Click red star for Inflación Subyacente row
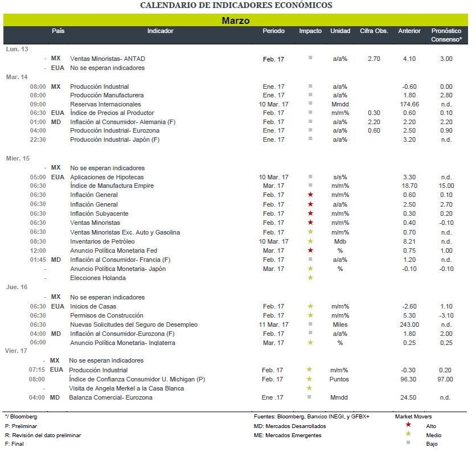This screenshot has height=452, width=476. [x=310, y=213]
